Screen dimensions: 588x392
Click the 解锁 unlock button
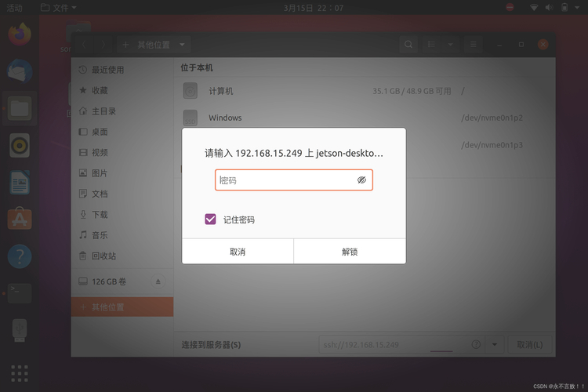pyautogui.click(x=350, y=252)
